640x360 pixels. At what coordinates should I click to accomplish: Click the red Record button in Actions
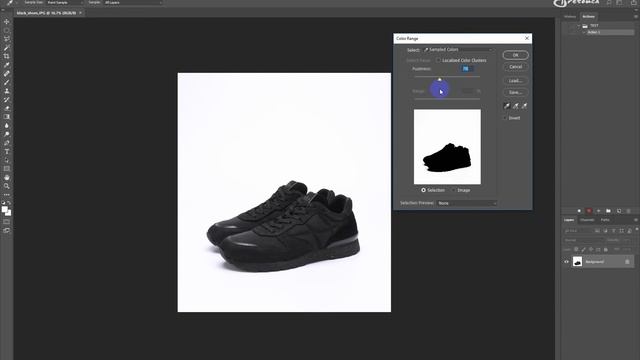[589, 211]
